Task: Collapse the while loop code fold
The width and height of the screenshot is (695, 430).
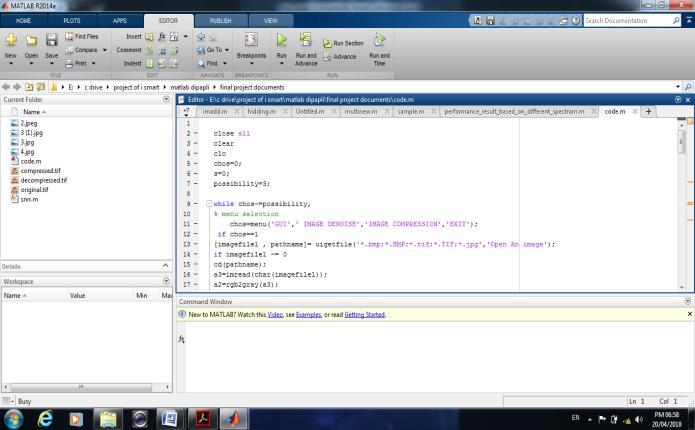Action: tap(208, 203)
